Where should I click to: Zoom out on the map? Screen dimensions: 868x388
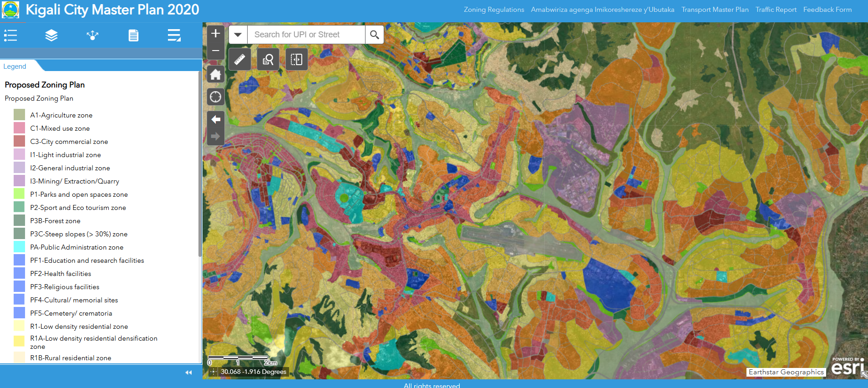pyautogui.click(x=216, y=51)
